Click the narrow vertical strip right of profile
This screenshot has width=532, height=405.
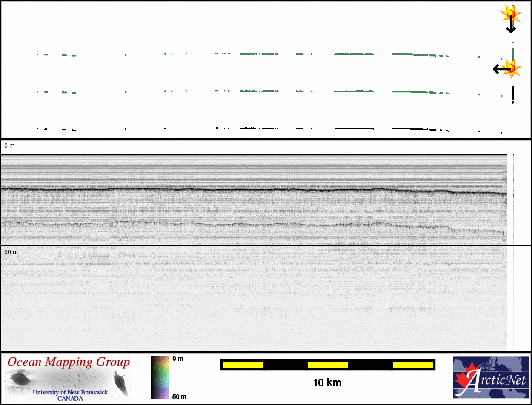coord(514,251)
